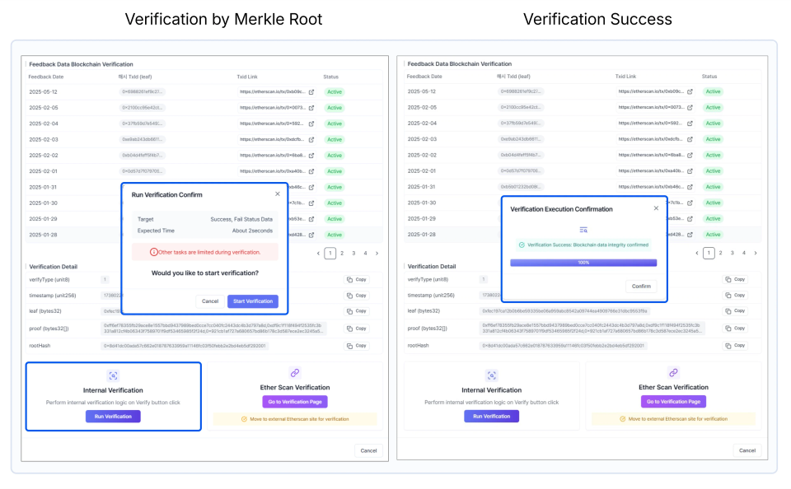Screen dimensions: 791x489
Task: Click 2025-02-04 feedback date in Merkle Root panel
Action: point(43,124)
